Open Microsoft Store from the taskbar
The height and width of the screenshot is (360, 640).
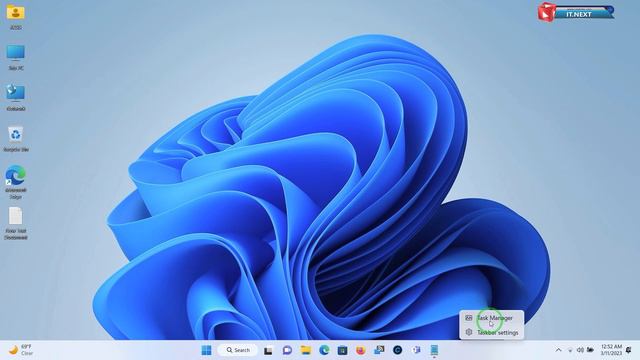342,350
